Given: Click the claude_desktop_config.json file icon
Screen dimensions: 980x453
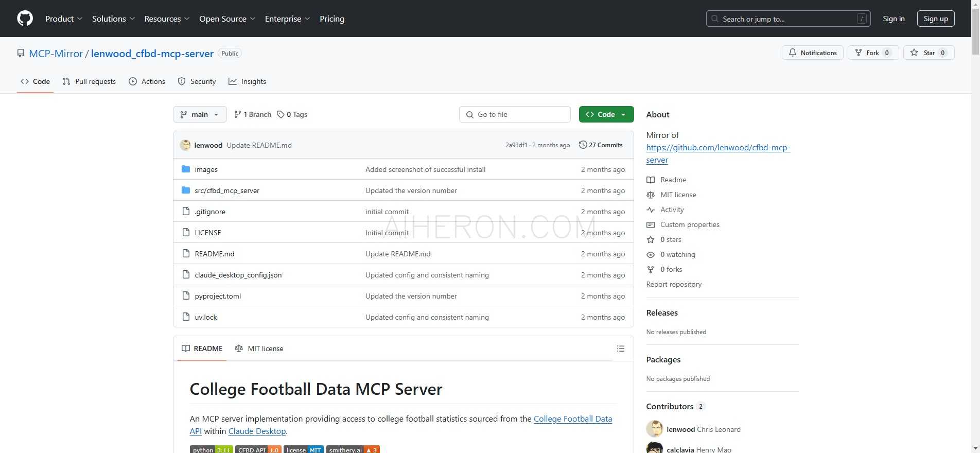Looking at the screenshot, I should point(186,274).
